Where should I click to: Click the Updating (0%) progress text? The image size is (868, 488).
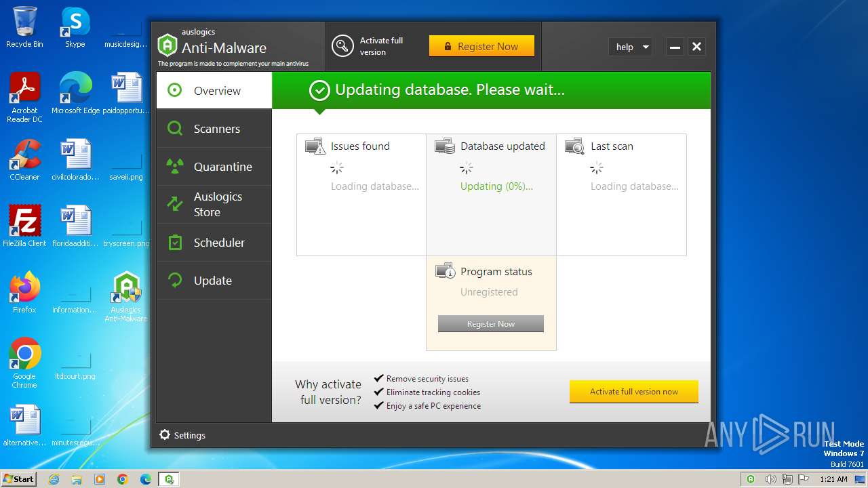click(x=496, y=186)
